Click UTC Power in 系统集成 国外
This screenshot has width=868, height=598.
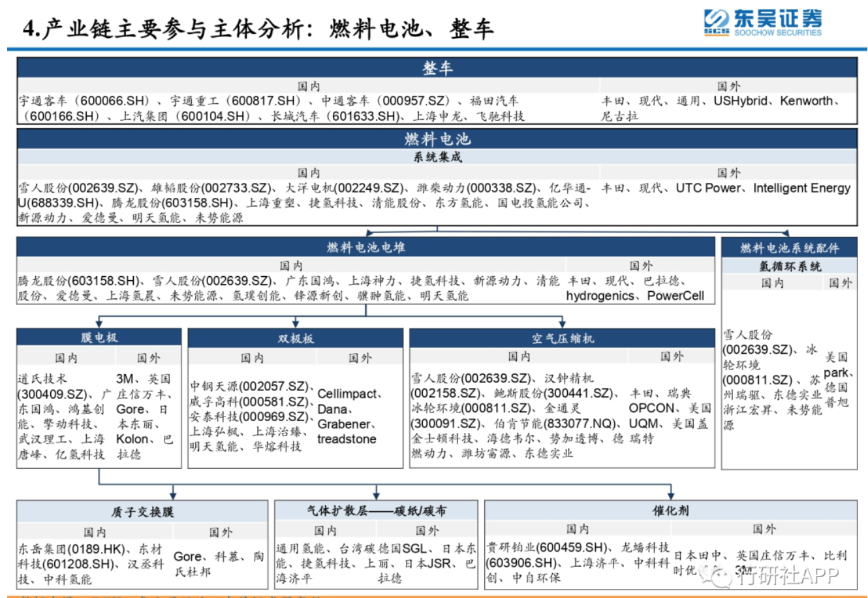click(x=708, y=188)
